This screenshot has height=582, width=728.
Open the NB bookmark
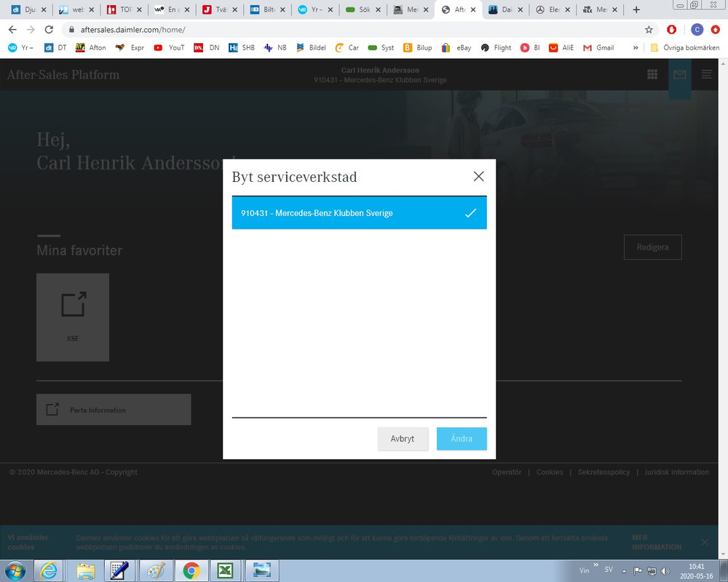[275, 47]
